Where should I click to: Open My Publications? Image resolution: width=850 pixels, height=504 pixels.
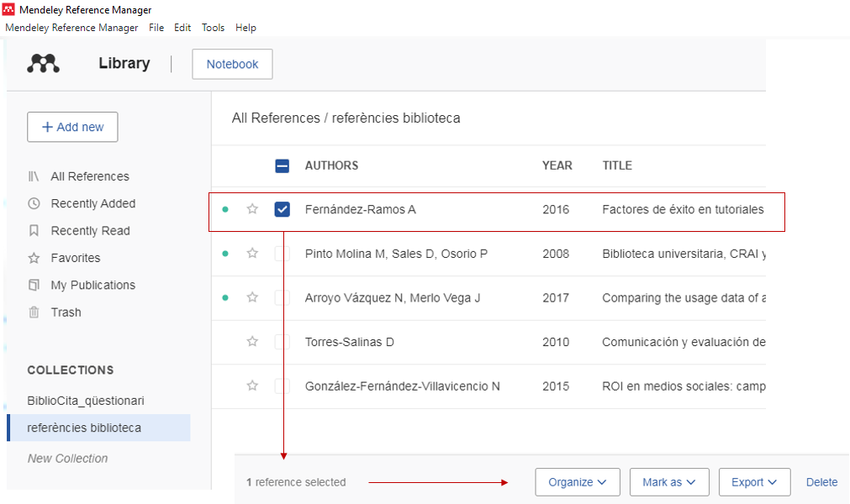point(93,285)
